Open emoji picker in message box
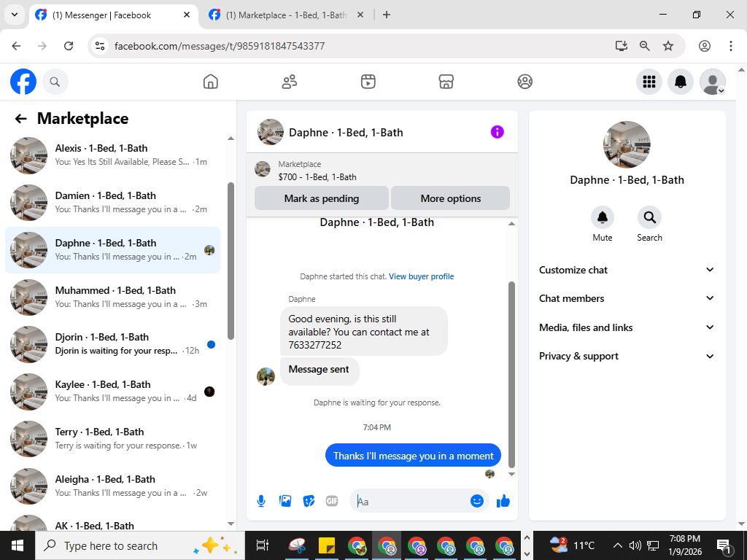Screen dimensions: 747x560 point(477,501)
